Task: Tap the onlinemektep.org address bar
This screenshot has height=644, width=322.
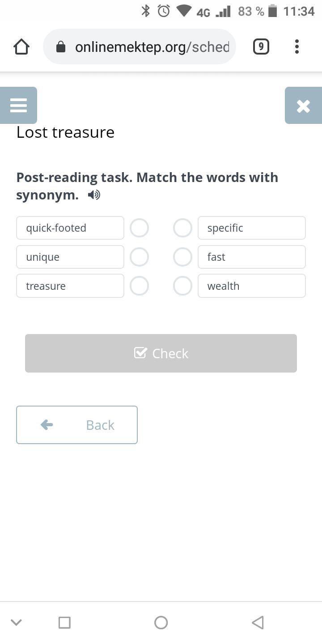Action: click(151, 47)
